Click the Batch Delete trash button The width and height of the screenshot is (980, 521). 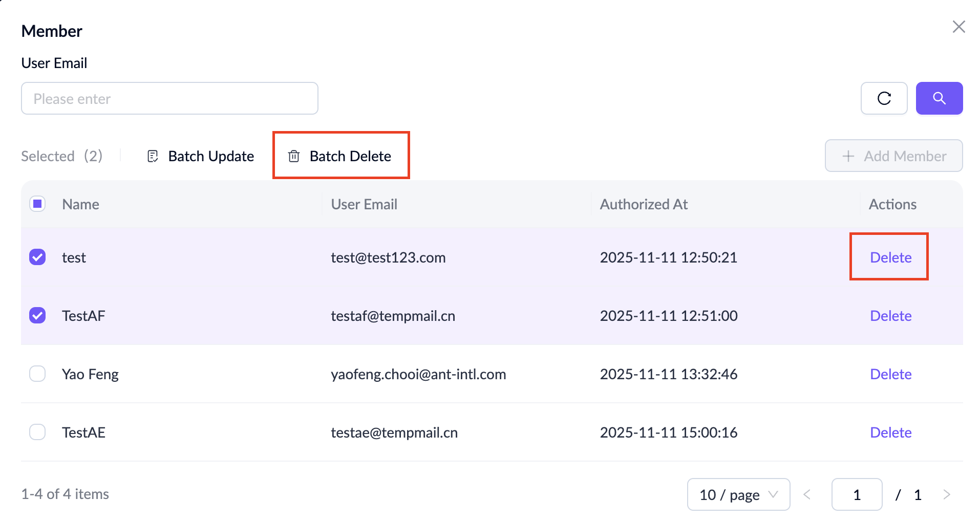point(340,156)
